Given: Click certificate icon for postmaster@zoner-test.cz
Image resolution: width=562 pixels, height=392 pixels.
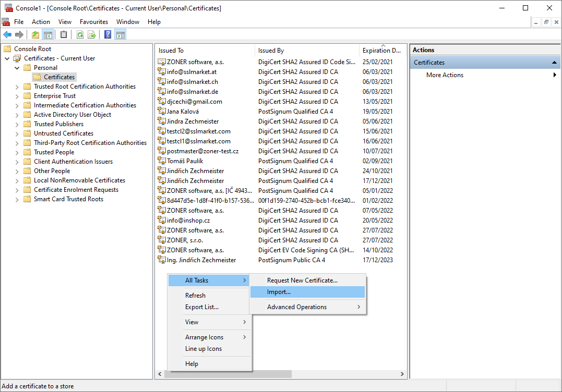Looking at the screenshot, I should tap(162, 151).
